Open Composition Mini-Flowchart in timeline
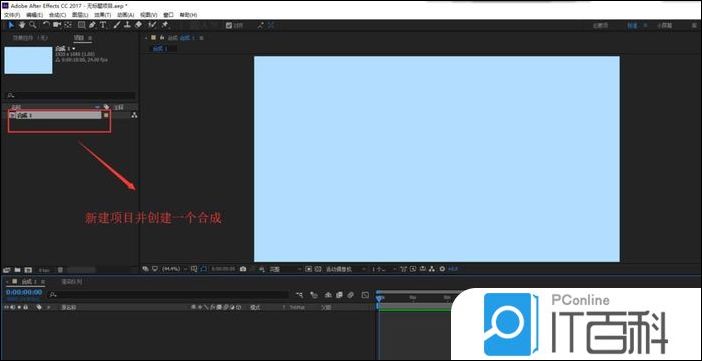 coord(300,295)
